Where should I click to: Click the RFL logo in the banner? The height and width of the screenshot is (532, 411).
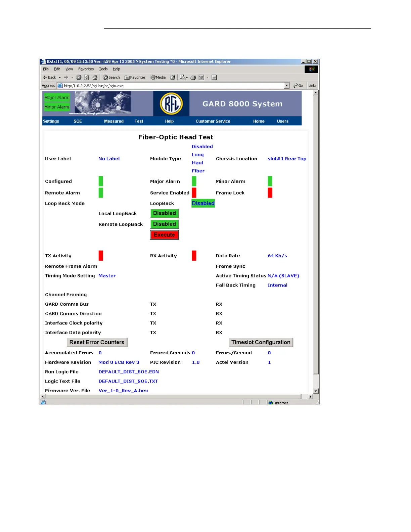click(x=171, y=103)
